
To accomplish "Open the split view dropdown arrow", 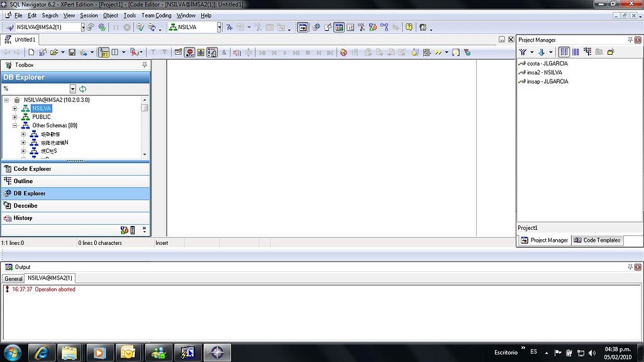I will pos(123,52).
